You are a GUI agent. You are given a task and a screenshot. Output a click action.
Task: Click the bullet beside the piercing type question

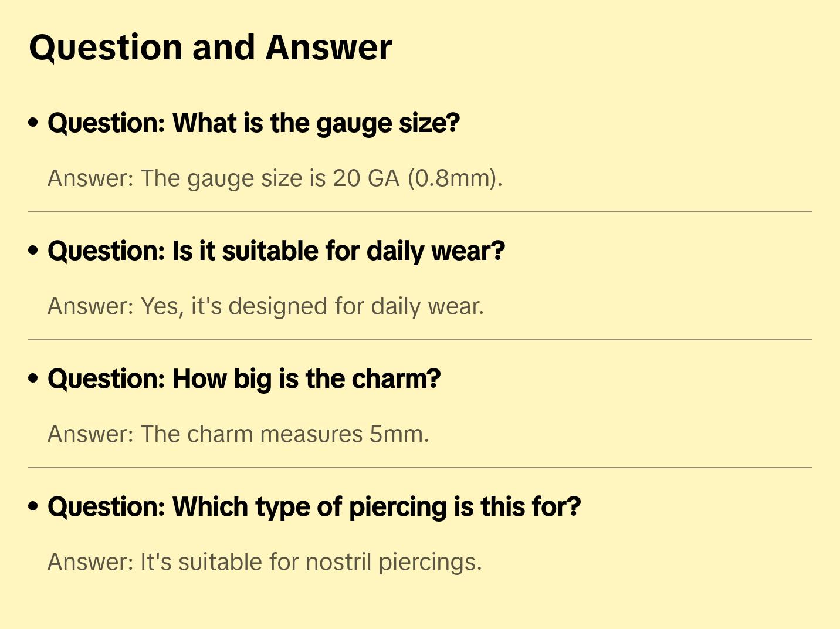[33, 507]
